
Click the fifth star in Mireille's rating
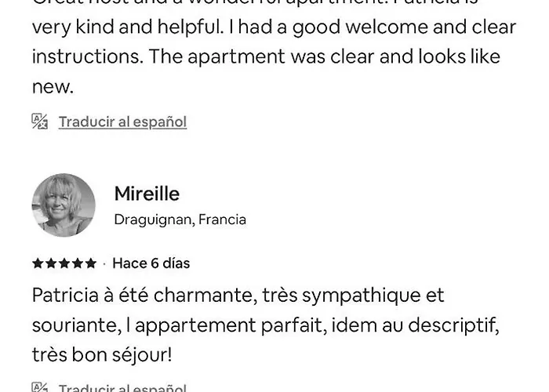[91, 263]
